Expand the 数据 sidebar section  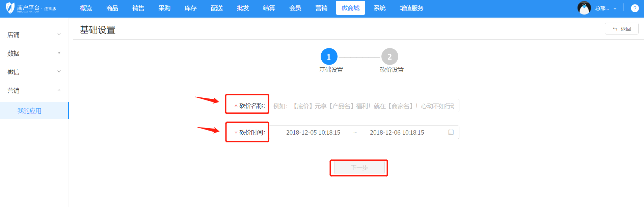(x=34, y=53)
